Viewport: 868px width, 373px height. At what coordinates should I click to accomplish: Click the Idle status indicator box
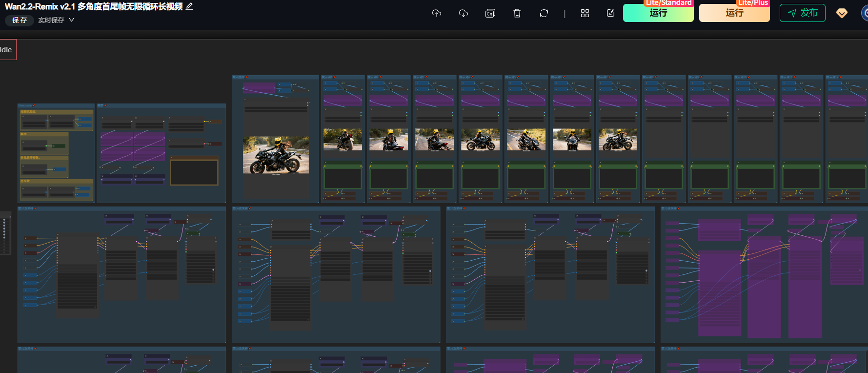click(7, 50)
